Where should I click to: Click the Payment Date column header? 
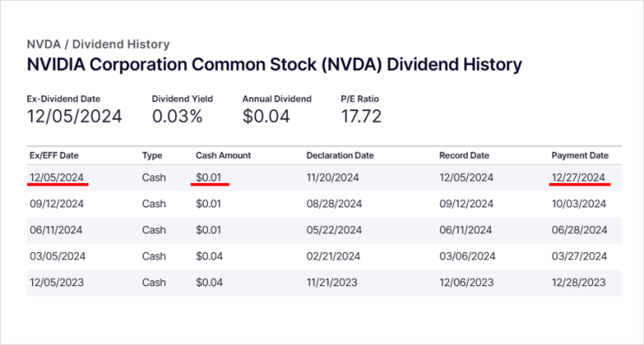(x=580, y=156)
